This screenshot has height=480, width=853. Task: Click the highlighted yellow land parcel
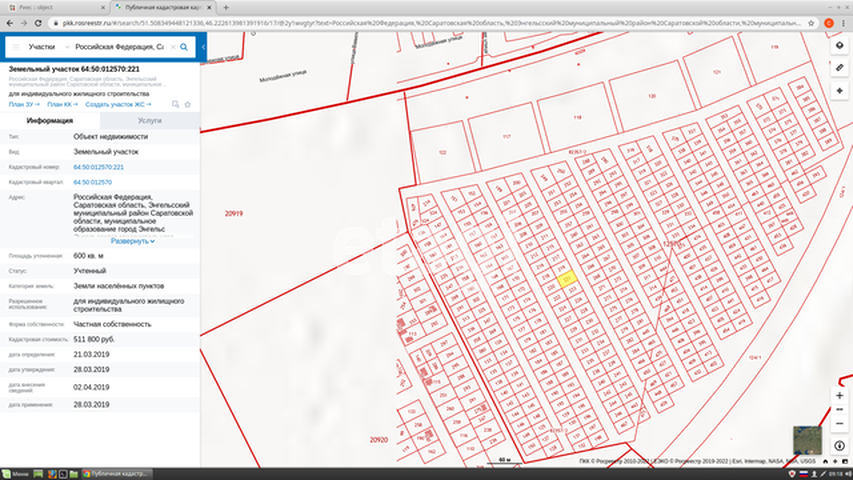[566, 280]
